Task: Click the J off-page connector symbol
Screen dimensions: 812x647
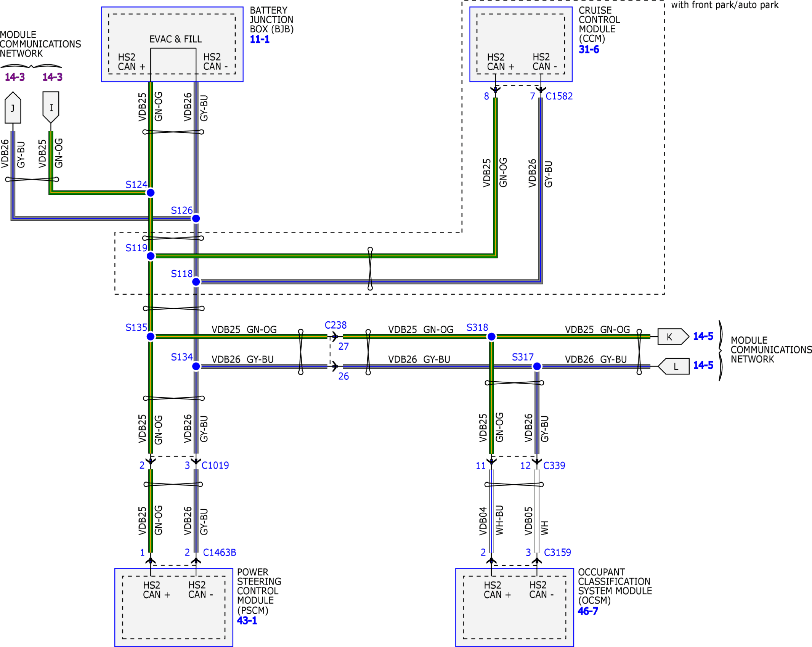Action: 13,108
